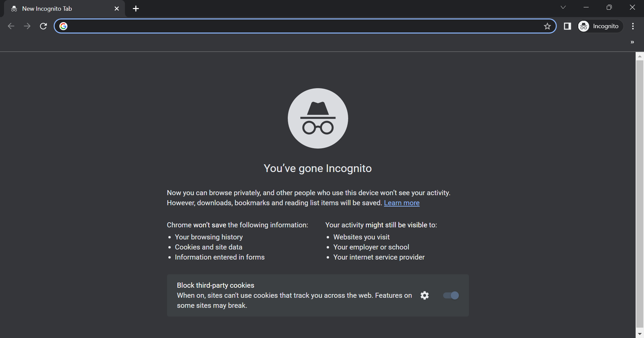The width and height of the screenshot is (644, 338).
Task: Focus the address bar input field
Action: pos(305,26)
